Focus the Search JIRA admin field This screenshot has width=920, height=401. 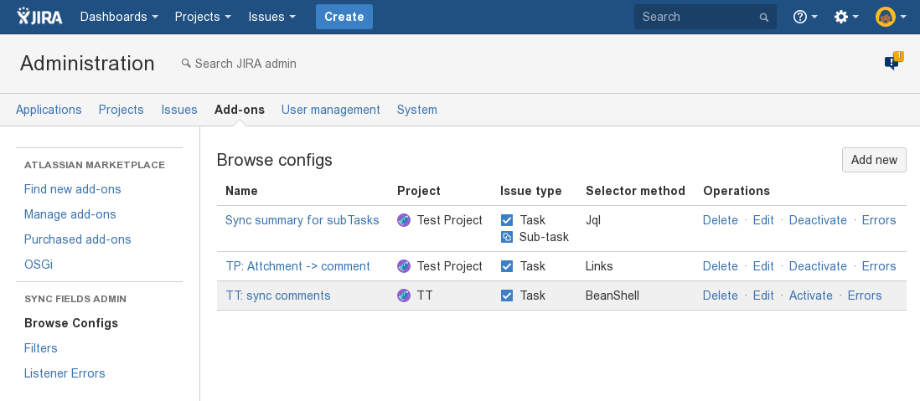click(245, 63)
